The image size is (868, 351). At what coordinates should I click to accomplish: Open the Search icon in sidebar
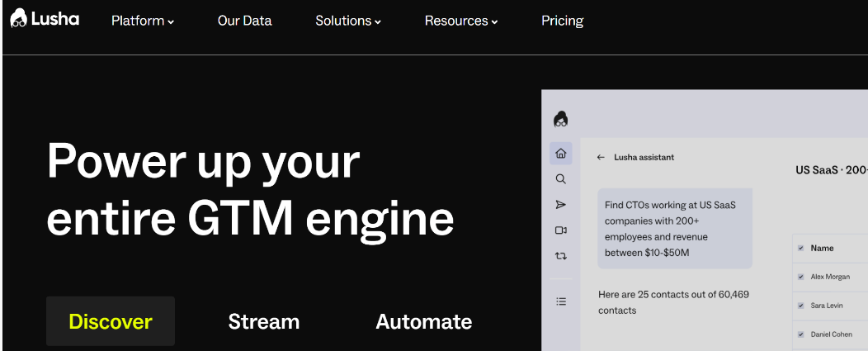[561, 179]
